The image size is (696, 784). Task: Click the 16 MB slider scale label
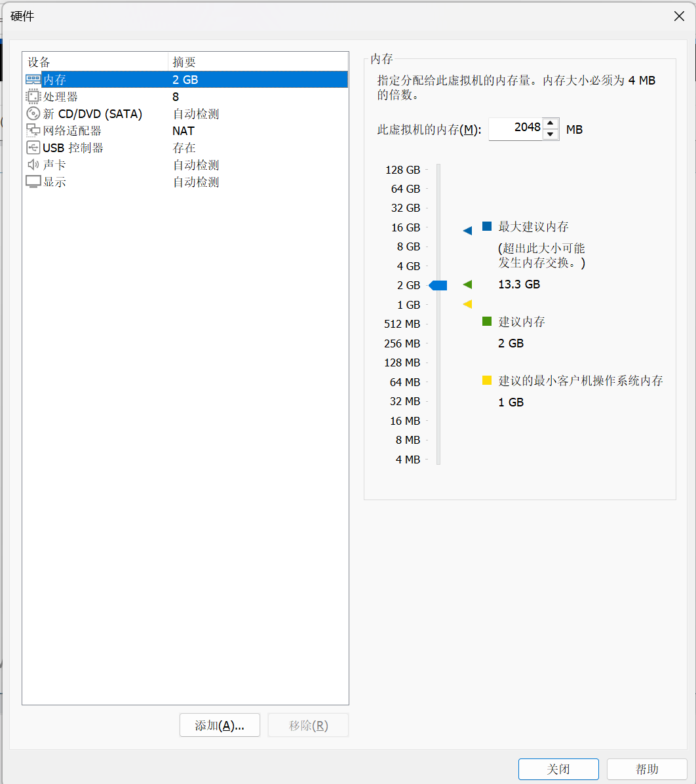tap(405, 421)
